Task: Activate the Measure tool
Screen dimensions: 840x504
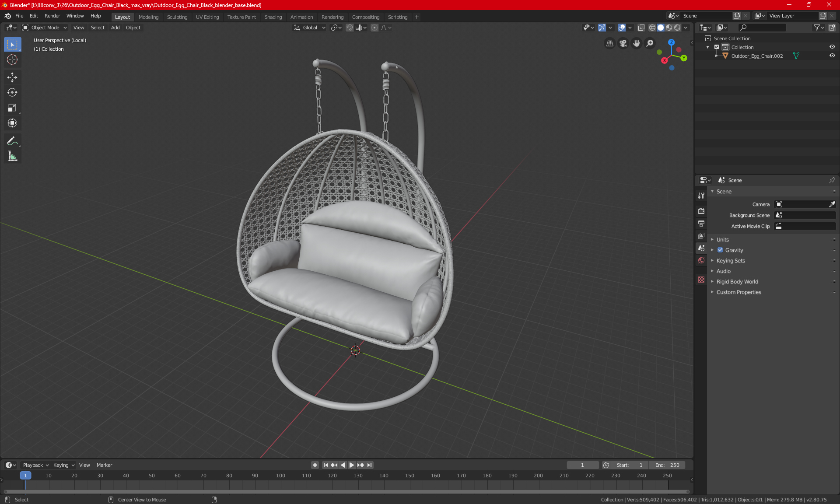Action: pyautogui.click(x=12, y=156)
